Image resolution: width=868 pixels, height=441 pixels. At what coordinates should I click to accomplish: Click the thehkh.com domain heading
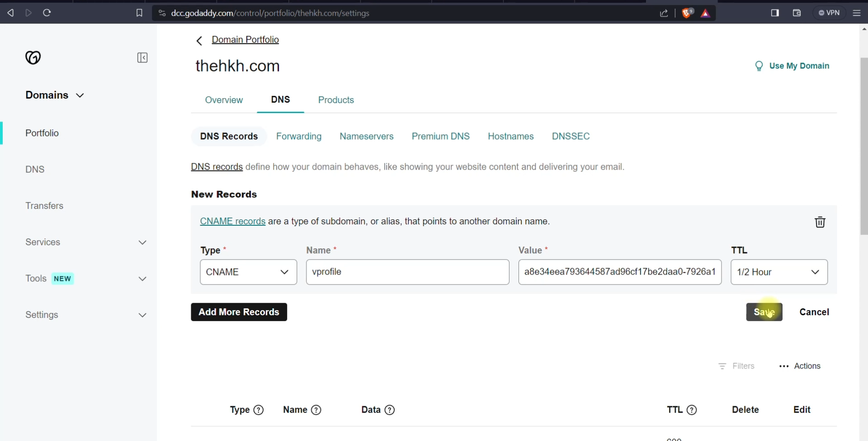[x=237, y=66]
